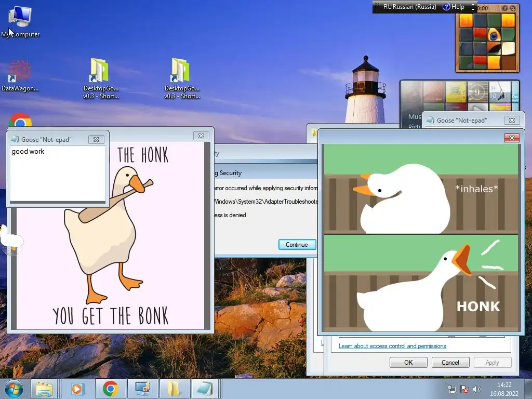Open the yellow folder taskbar item
The image size is (532, 399).
tap(175, 389)
